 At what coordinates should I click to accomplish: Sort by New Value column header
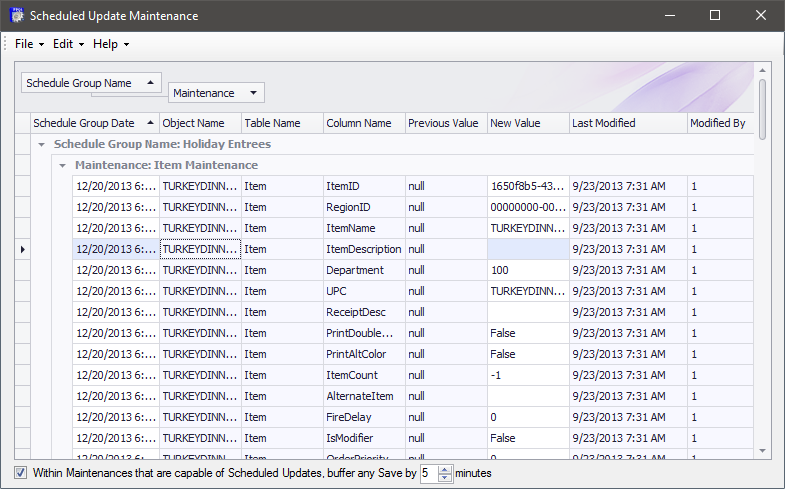528,123
